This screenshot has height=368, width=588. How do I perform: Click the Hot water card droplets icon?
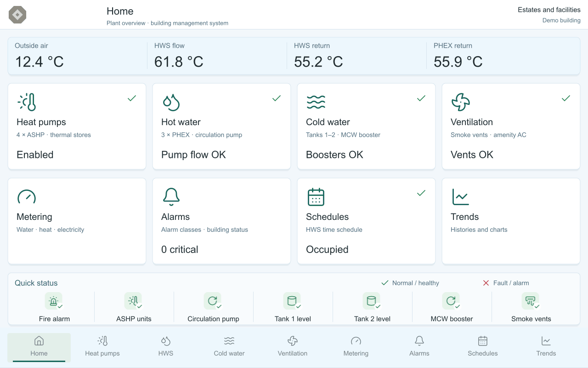coord(171,102)
